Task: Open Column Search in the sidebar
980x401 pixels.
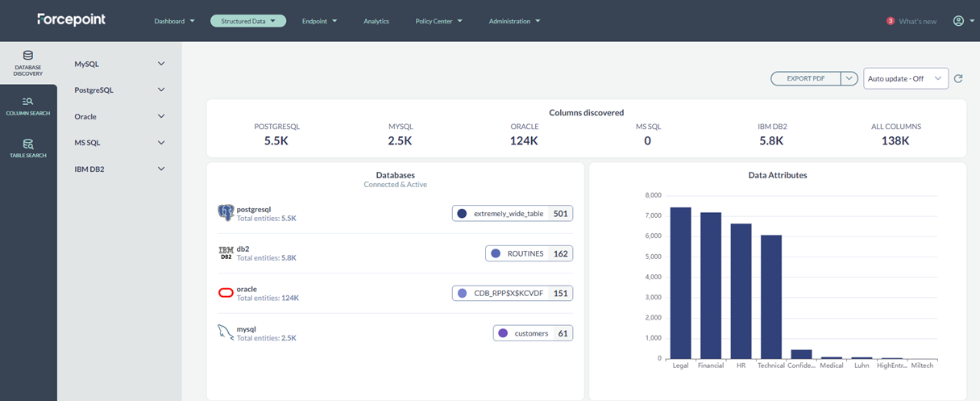Action: pos(28,106)
